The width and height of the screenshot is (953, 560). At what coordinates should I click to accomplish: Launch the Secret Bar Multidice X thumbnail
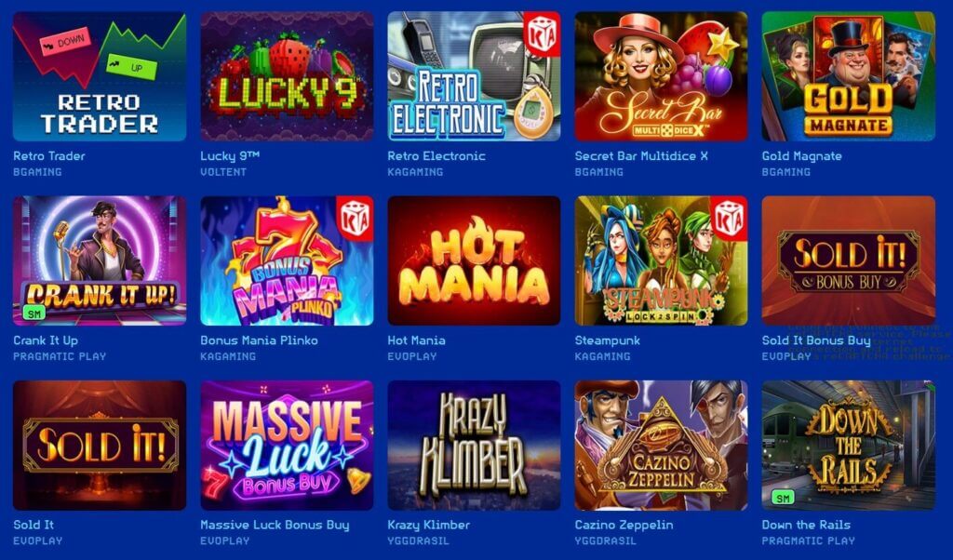coord(662,76)
